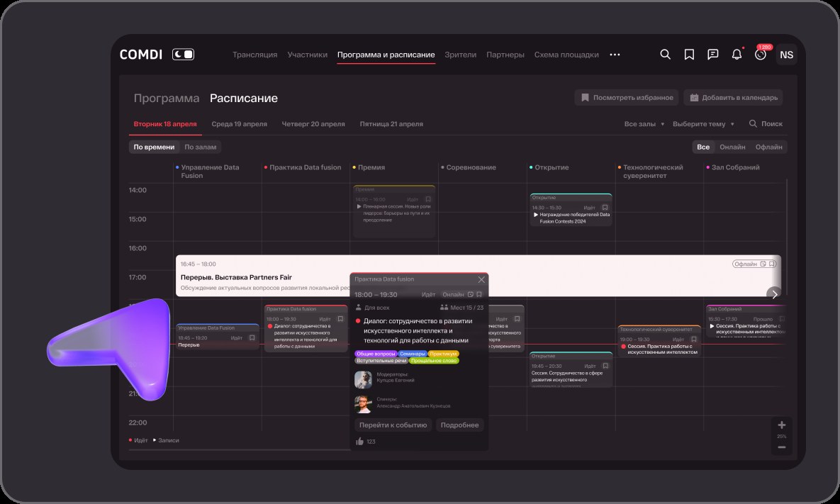
Task: Click the Поиск schedule search field
Action: (x=766, y=124)
